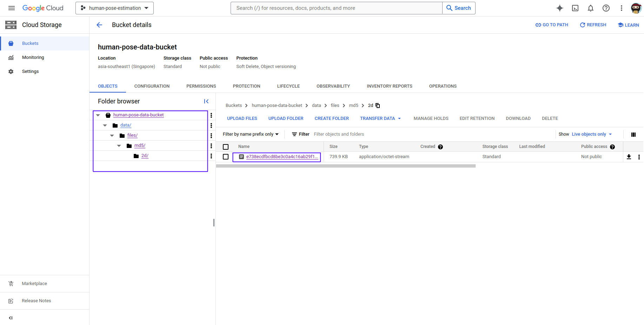Activate Cloud Shell terminal icon
This screenshot has width=644, height=325.
(x=575, y=8)
